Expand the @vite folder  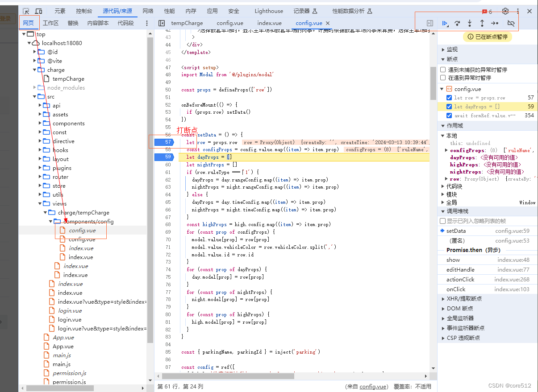pyautogui.click(x=35, y=61)
